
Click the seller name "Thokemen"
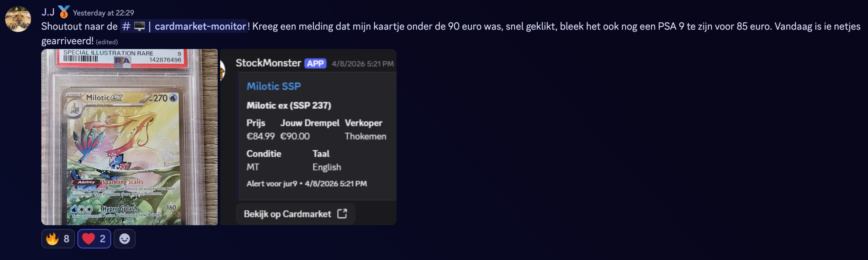coord(365,136)
